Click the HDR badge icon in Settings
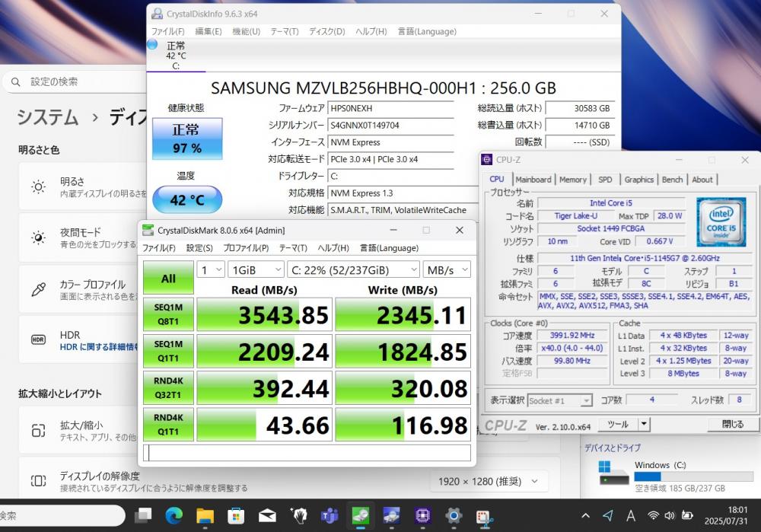The height and width of the screenshot is (532, 761). [38, 339]
